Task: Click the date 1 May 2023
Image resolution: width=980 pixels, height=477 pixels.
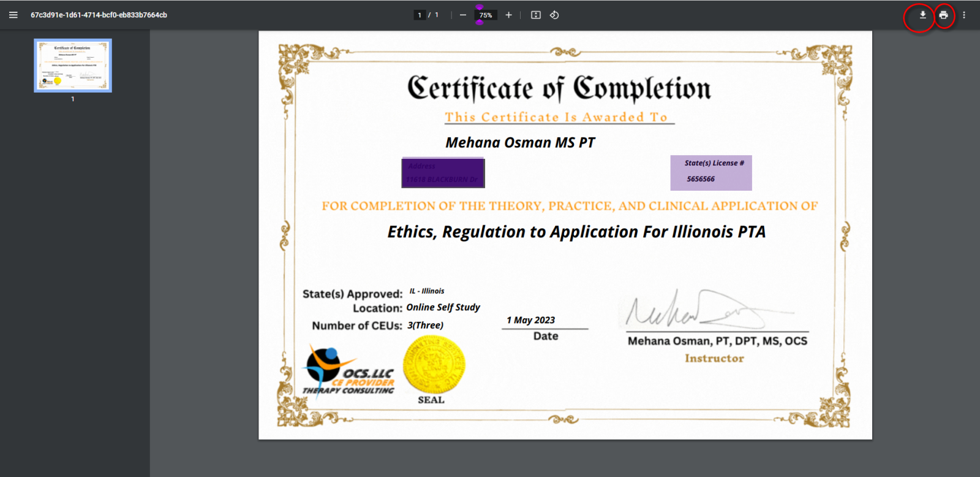Action: tap(530, 320)
